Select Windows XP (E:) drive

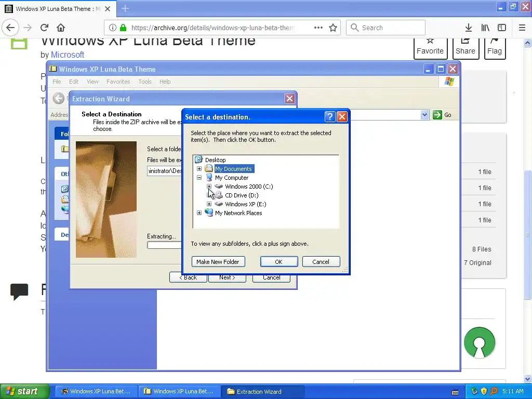pos(245,204)
